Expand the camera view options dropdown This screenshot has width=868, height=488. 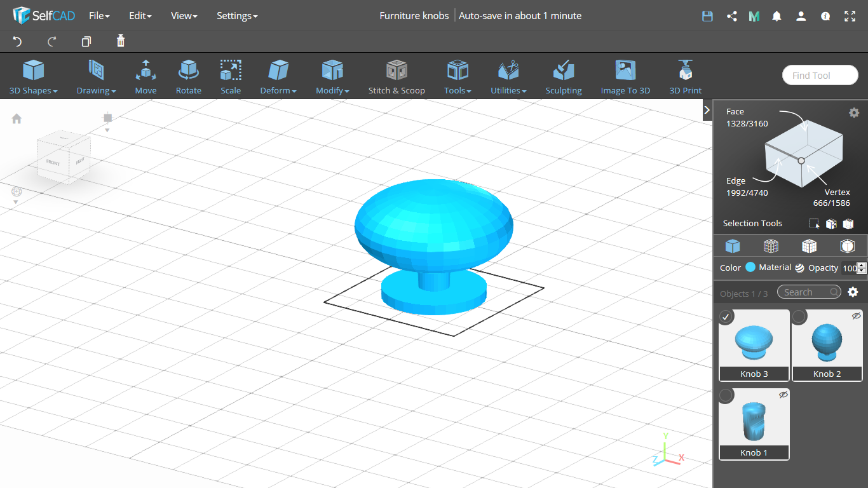(x=107, y=130)
